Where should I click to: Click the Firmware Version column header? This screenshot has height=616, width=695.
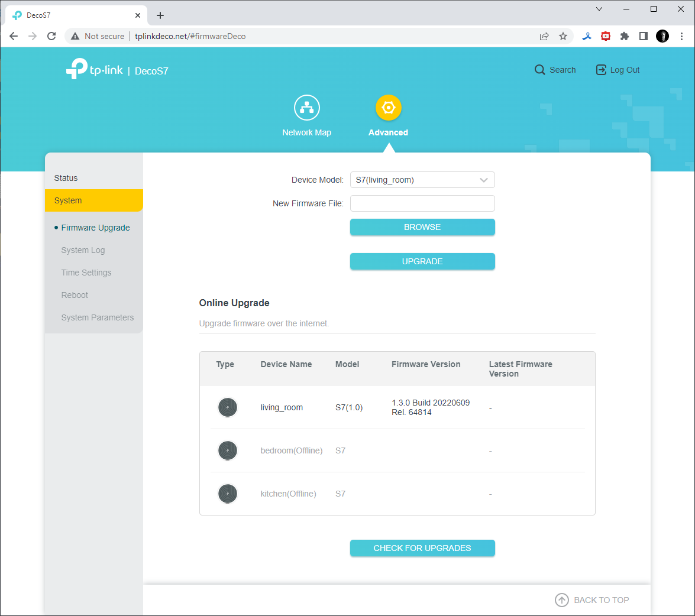(x=425, y=365)
